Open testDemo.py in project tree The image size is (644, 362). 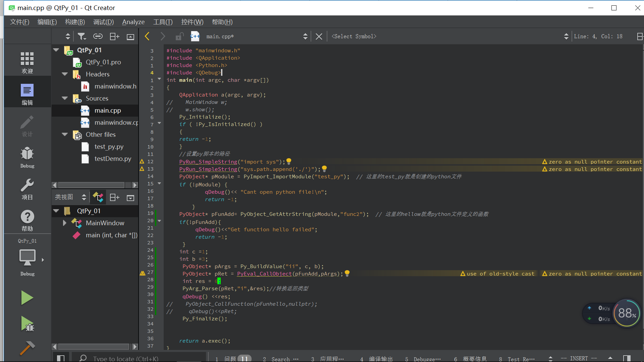pos(113,159)
